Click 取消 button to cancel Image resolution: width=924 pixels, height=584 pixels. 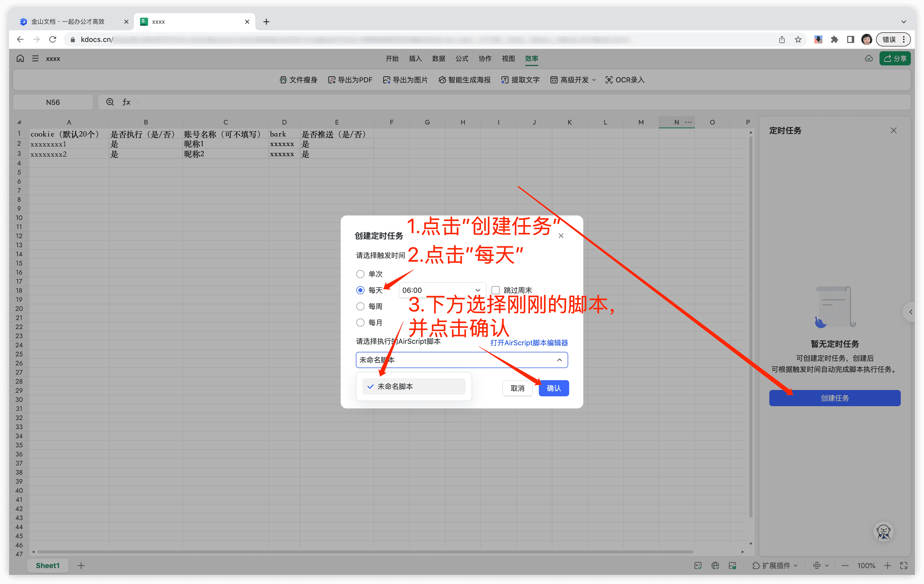pyautogui.click(x=518, y=387)
